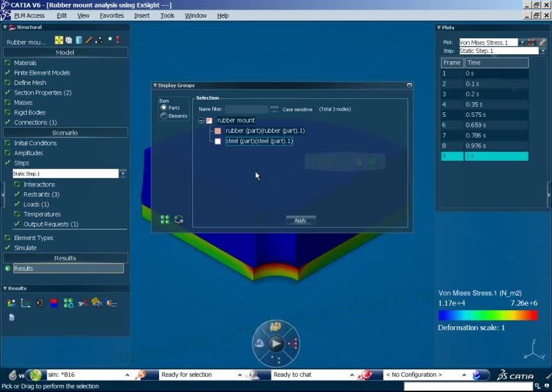Open the Edit menu
The height and width of the screenshot is (392, 552).
coord(61,15)
